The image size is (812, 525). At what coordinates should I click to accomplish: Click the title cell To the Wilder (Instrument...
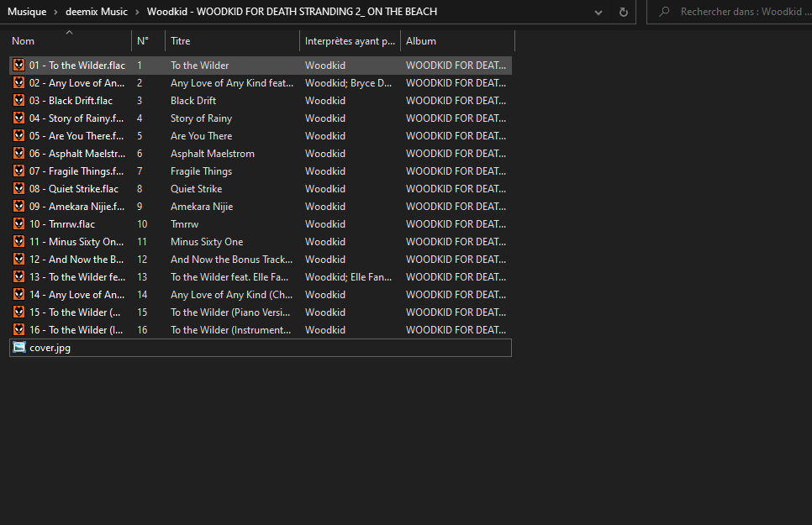pos(231,329)
